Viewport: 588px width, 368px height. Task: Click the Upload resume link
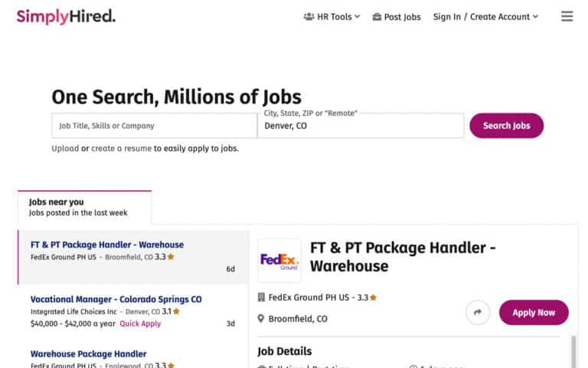(x=64, y=148)
